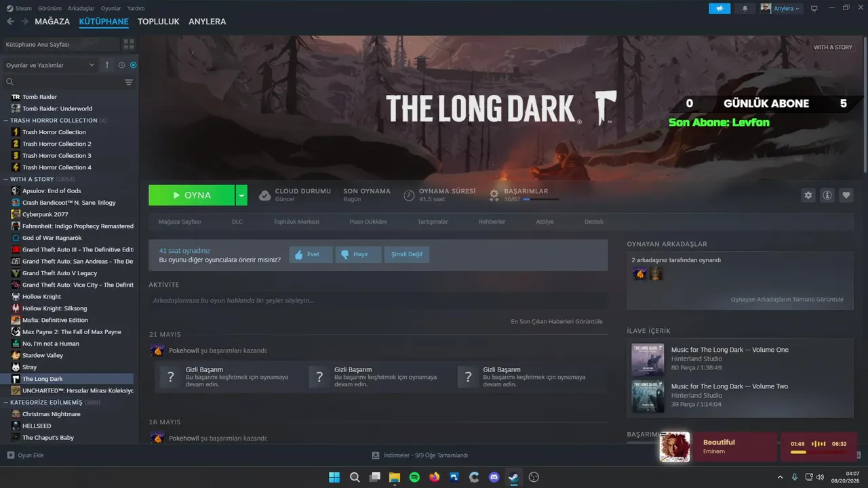Toggle the ready-to-play filter icon
The height and width of the screenshot is (488, 868).
(x=133, y=65)
